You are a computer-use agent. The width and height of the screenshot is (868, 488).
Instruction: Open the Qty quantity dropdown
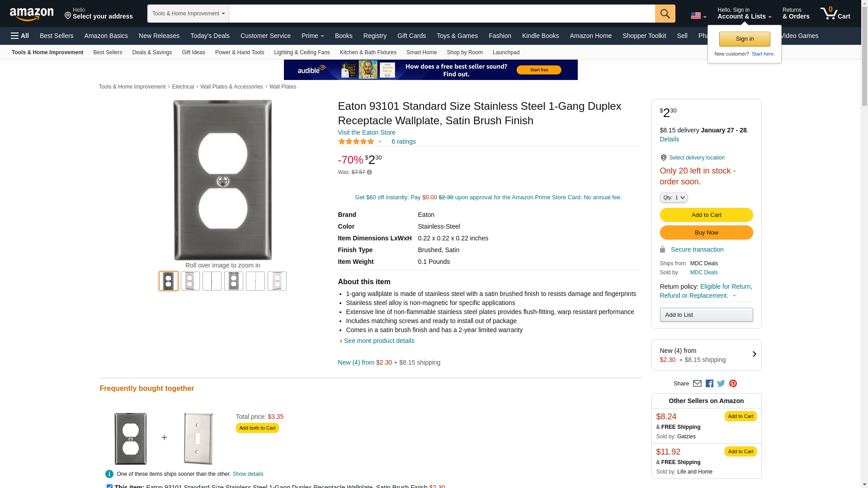coord(673,197)
